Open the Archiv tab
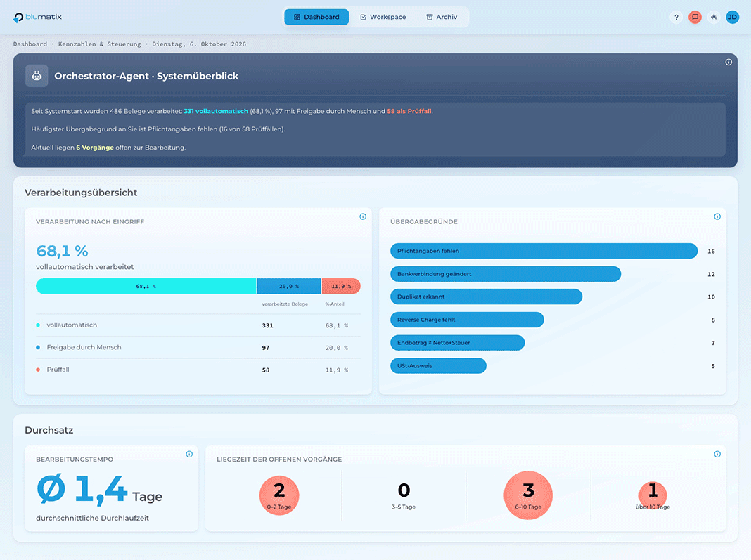751x560 pixels. (x=442, y=17)
